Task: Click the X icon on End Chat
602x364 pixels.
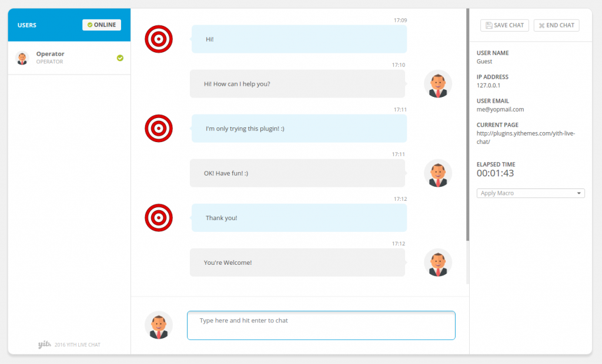Action: 541,25
